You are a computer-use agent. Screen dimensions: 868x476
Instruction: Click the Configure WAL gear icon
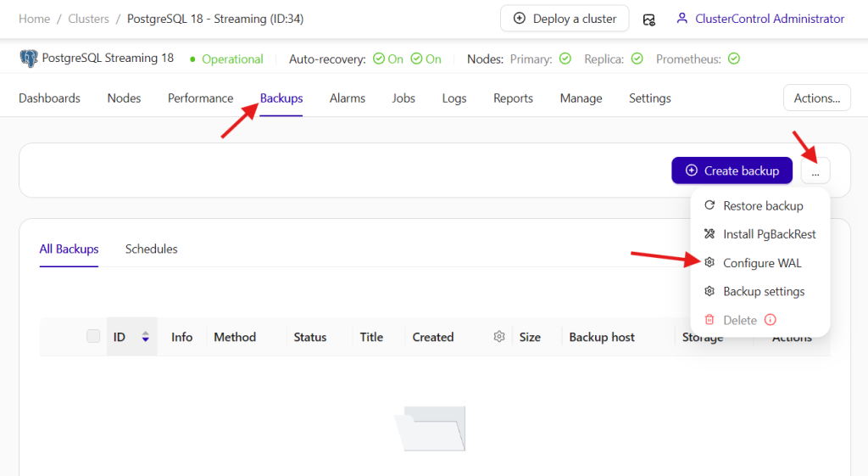709,262
